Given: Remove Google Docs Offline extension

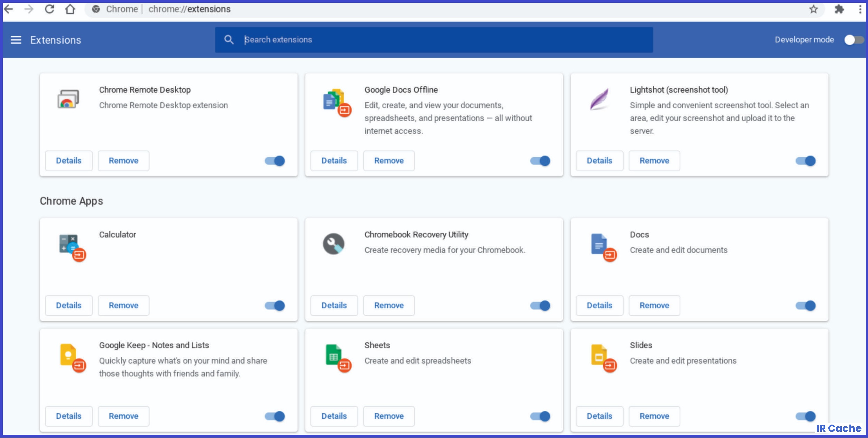Looking at the screenshot, I should pos(389,161).
